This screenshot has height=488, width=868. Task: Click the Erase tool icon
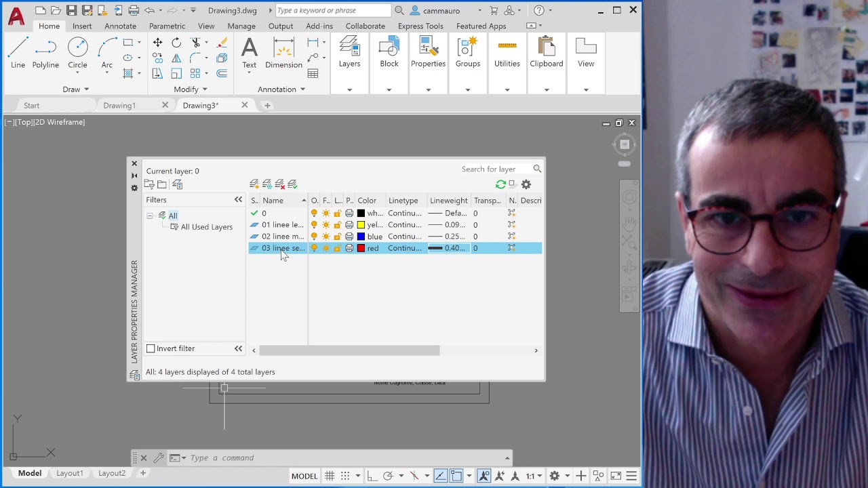222,43
